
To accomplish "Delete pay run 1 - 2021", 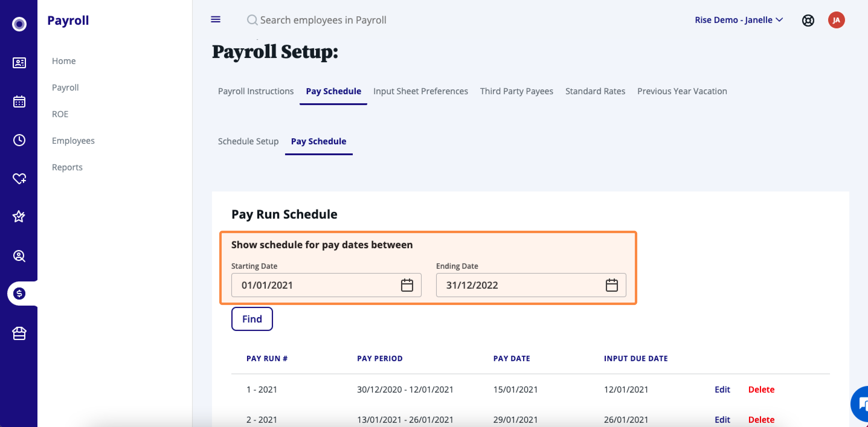I will point(761,390).
